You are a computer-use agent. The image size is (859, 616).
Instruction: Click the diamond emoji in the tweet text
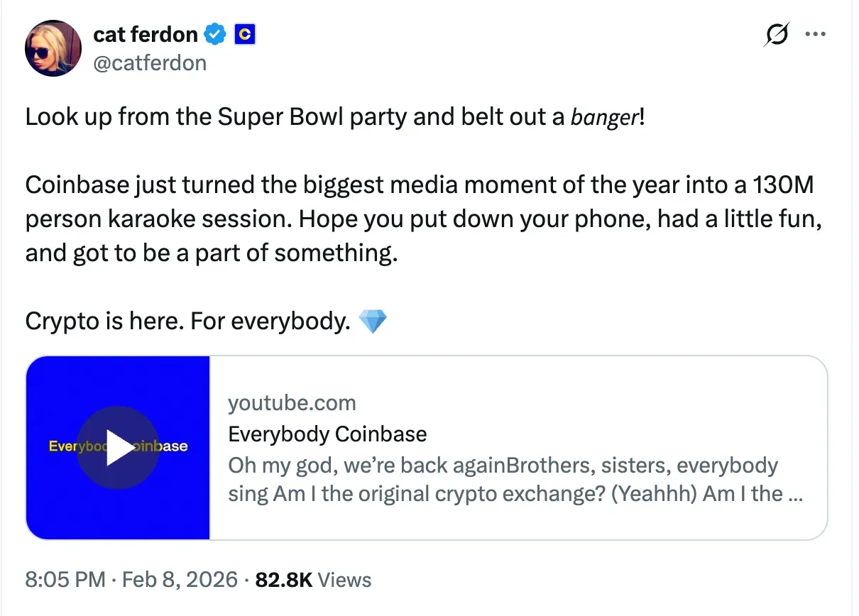coord(374,320)
